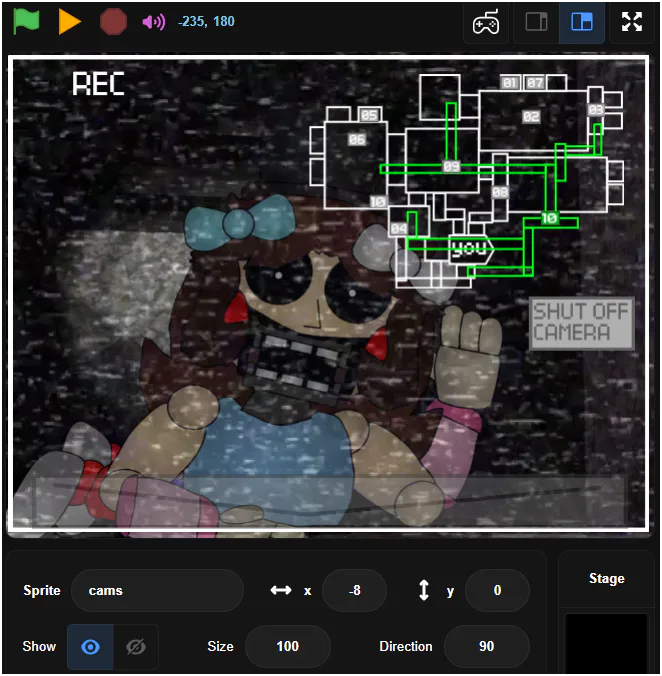Select camera 07 on the map
The image size is (662, 676).
pyautogui.click(x=535, y=82)
